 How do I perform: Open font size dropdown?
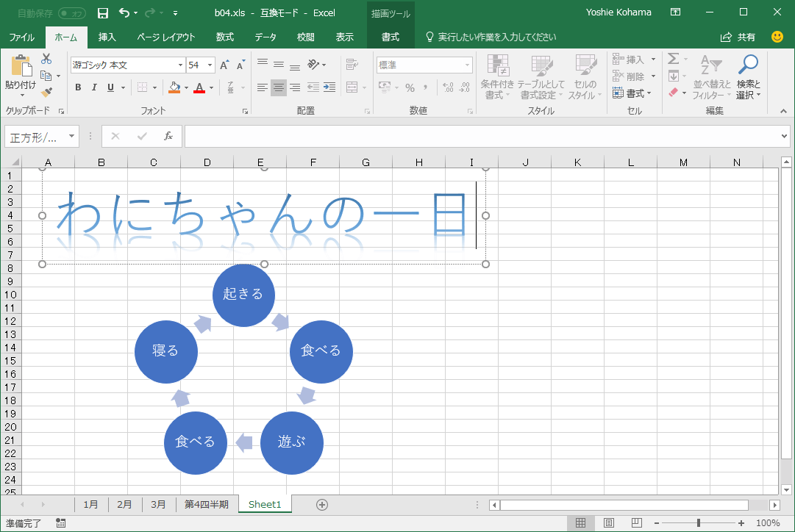pos(210,65)
